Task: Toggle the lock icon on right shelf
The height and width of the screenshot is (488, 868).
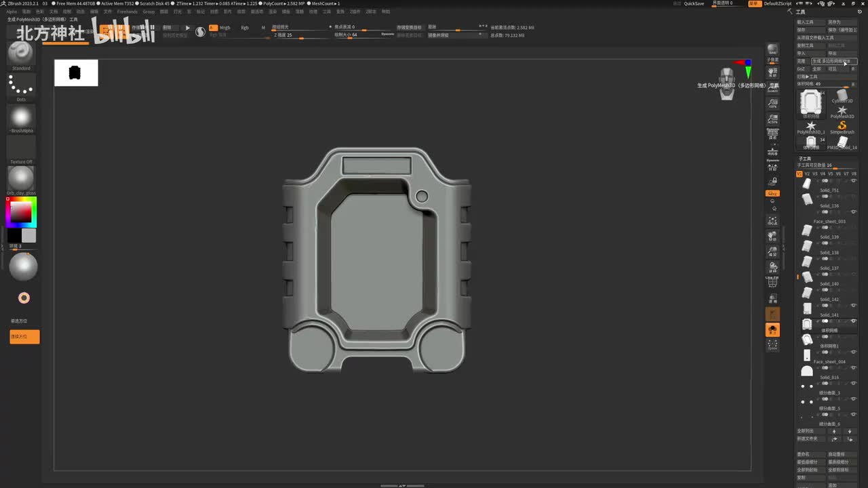Action: point(772,182)
